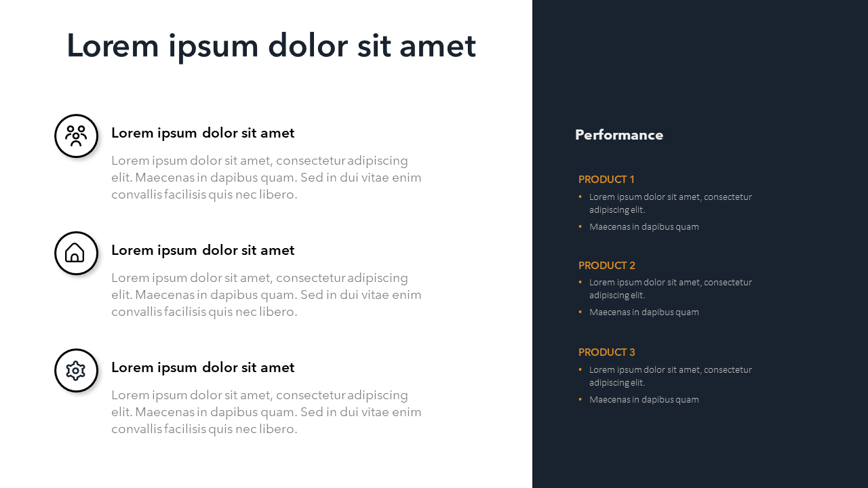
Task: Click Maecenas bullet under PRODUCT 3
Action: pos(644,400)
